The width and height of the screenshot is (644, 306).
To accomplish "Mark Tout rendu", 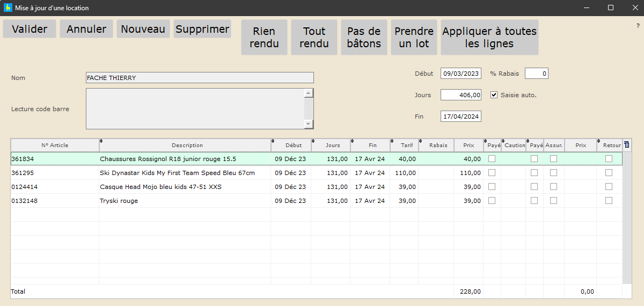I will pos(314,38).
